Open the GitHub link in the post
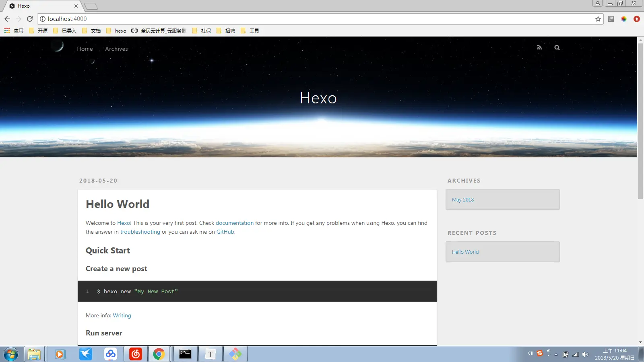 225,232
